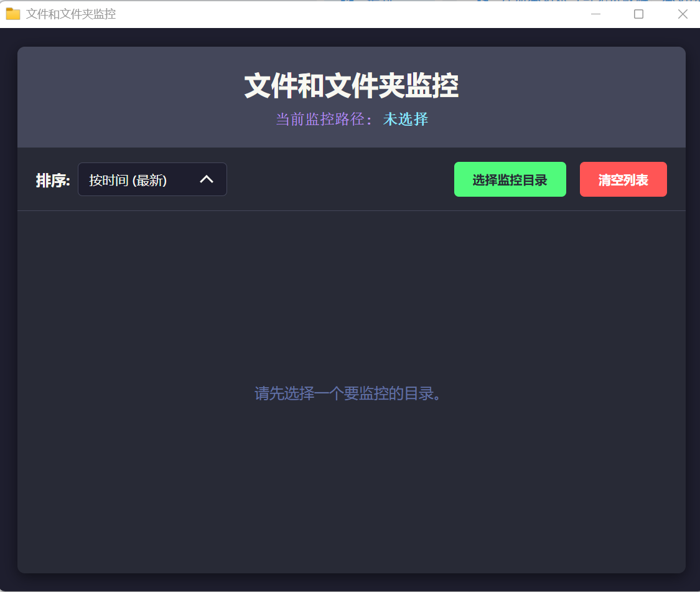The image size is (700, 592).
Task: Select the 按时间 (最新) option text
Action: click(x=128, y=181)
